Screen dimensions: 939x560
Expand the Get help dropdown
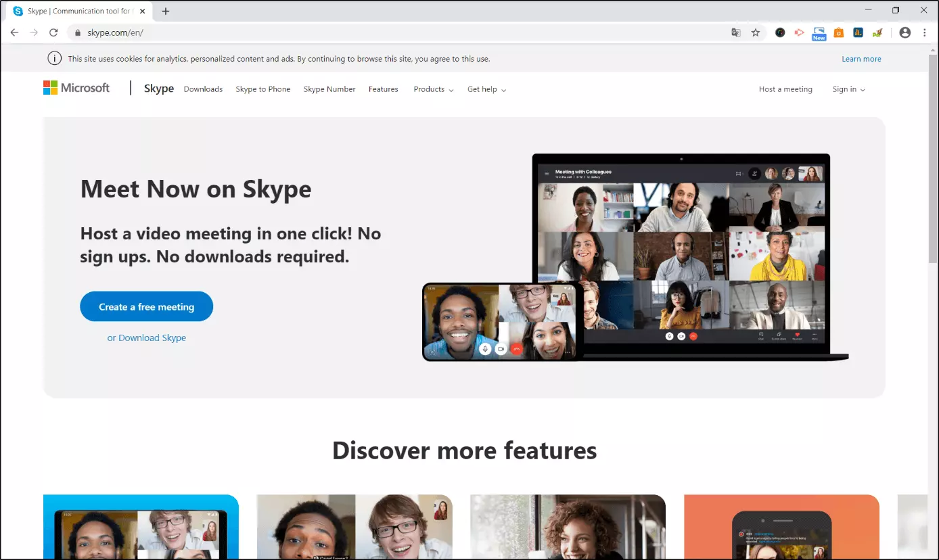(x=486, y=89)
